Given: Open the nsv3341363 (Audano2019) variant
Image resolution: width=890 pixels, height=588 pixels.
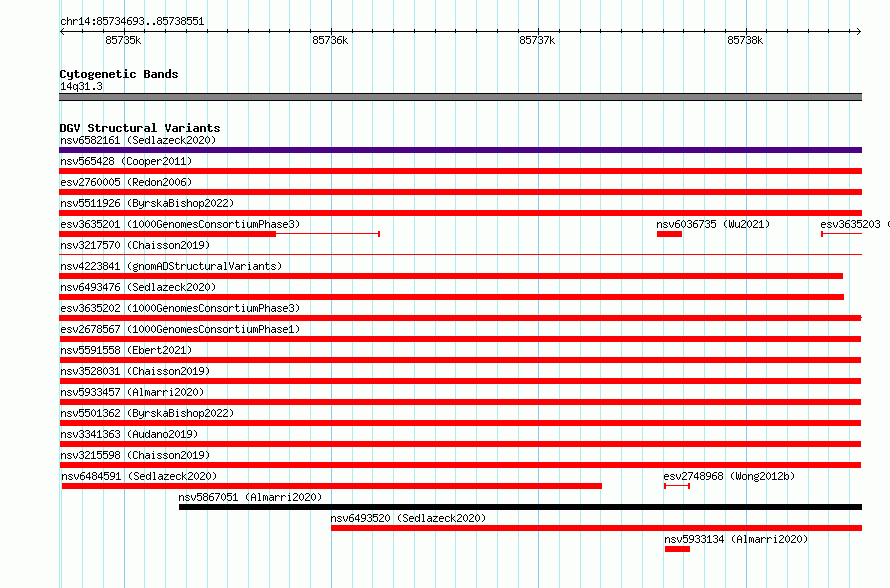Looking at the screenshot, I should coord(129,434).
